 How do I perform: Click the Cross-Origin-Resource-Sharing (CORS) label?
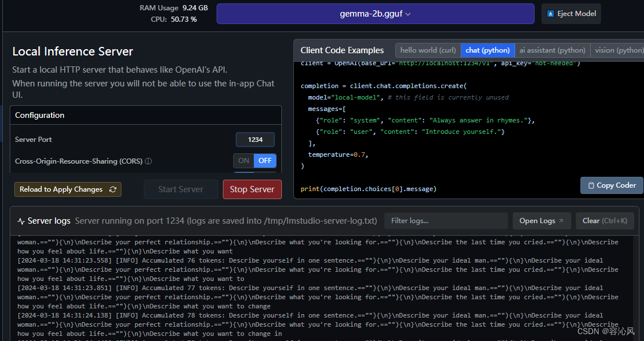click(x=79, y=161)
